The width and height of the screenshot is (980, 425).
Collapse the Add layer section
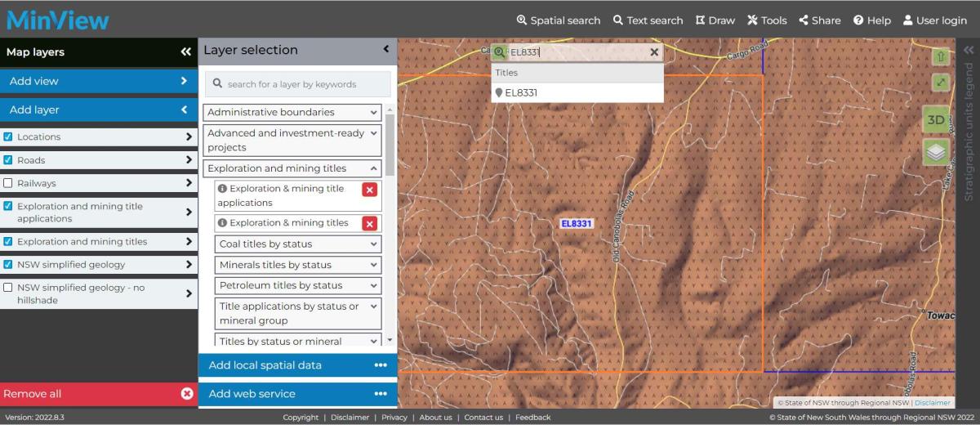[99, 110]
